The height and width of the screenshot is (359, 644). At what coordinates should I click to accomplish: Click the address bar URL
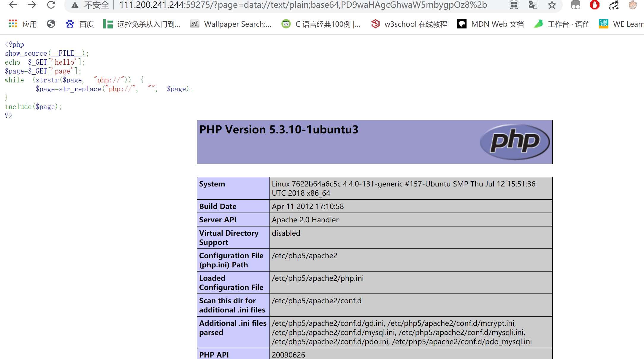coord(303,5)
